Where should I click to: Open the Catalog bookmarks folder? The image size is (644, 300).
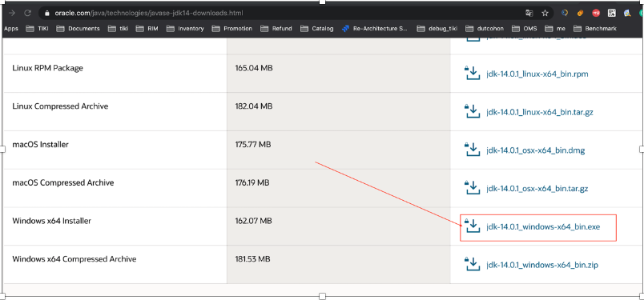(x=317, y=29)
